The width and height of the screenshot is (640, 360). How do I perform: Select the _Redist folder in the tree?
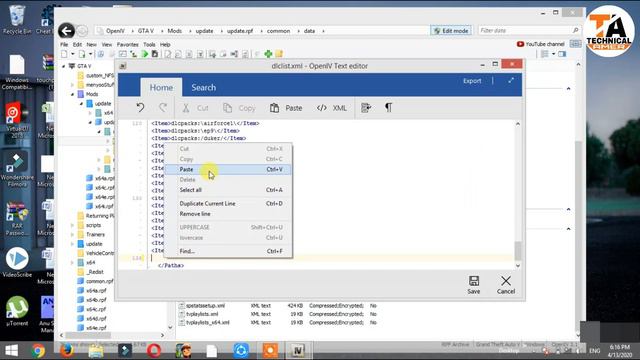(x=91, y=272)
